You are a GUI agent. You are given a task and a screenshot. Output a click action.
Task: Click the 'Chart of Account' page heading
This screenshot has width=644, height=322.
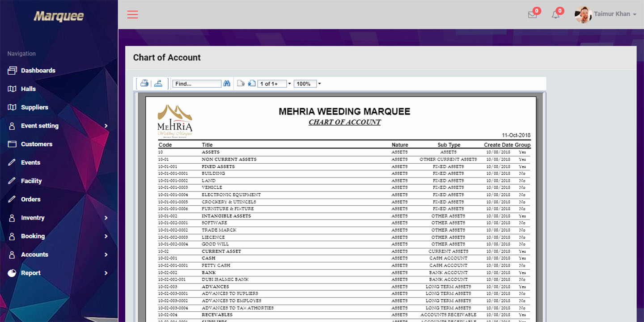pyautogui.click(x=167, y=58)
